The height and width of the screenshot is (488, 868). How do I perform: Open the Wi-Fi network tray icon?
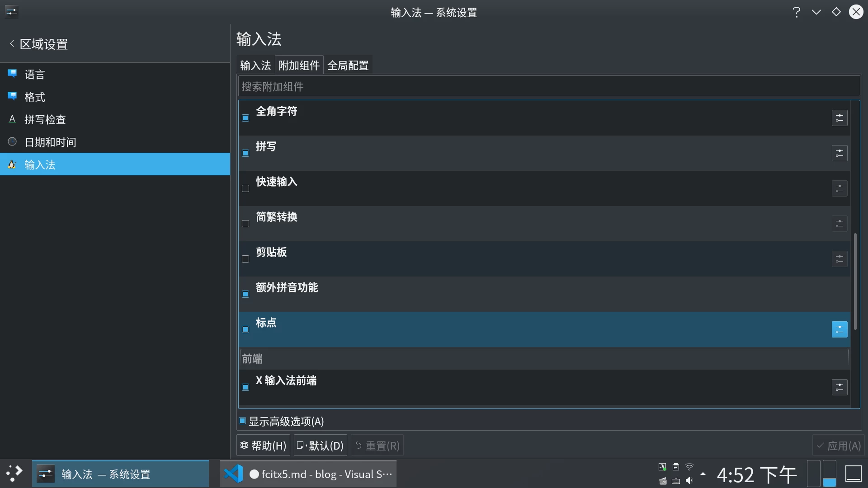(689, 467)
